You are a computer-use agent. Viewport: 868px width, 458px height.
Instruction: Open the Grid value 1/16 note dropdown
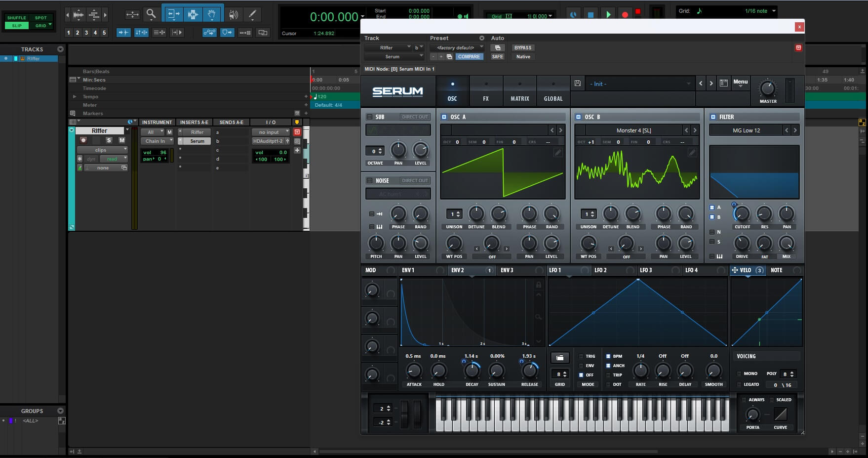click(x=774, y=11)
